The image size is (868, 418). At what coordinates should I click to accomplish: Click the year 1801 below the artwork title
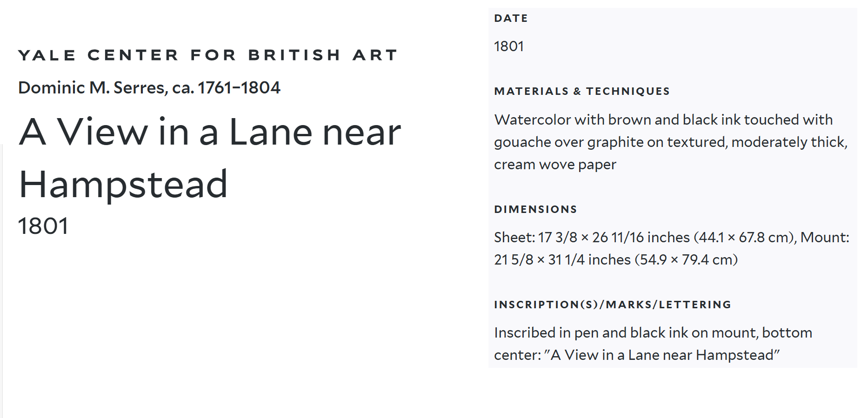click(43, 226)
